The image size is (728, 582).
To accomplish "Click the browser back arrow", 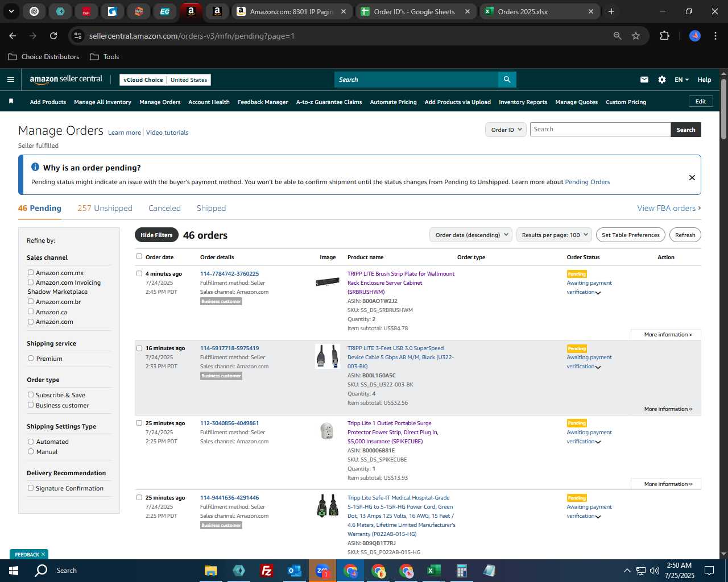I will (x=13, y=36).
